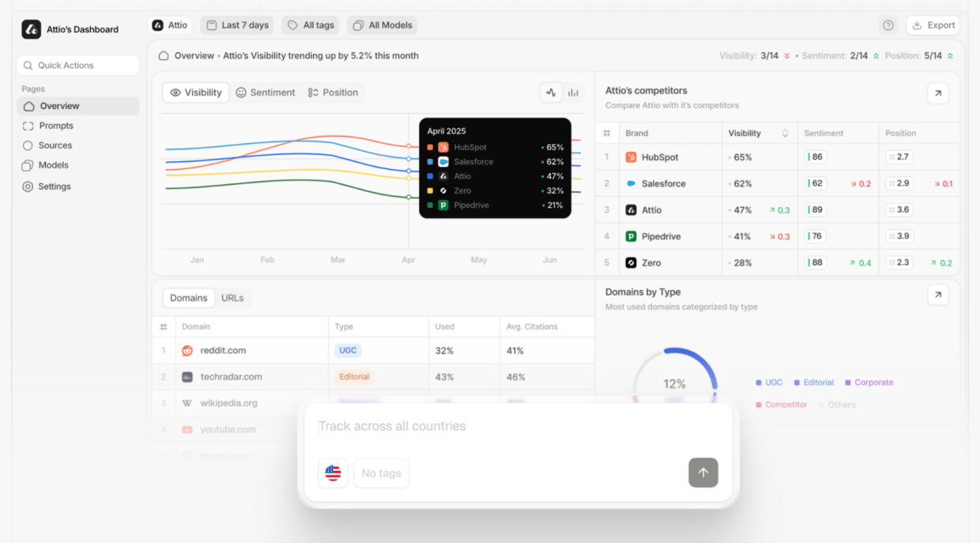Click the send arrow button
Viewport: 980px width, 543px height.
tap(703, 473)
